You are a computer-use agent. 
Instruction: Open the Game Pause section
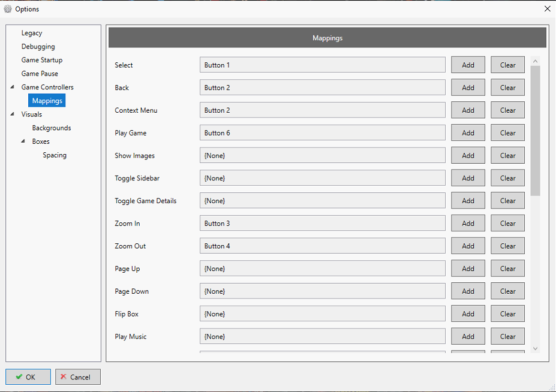pyautogui.click(x=40, y=74)
